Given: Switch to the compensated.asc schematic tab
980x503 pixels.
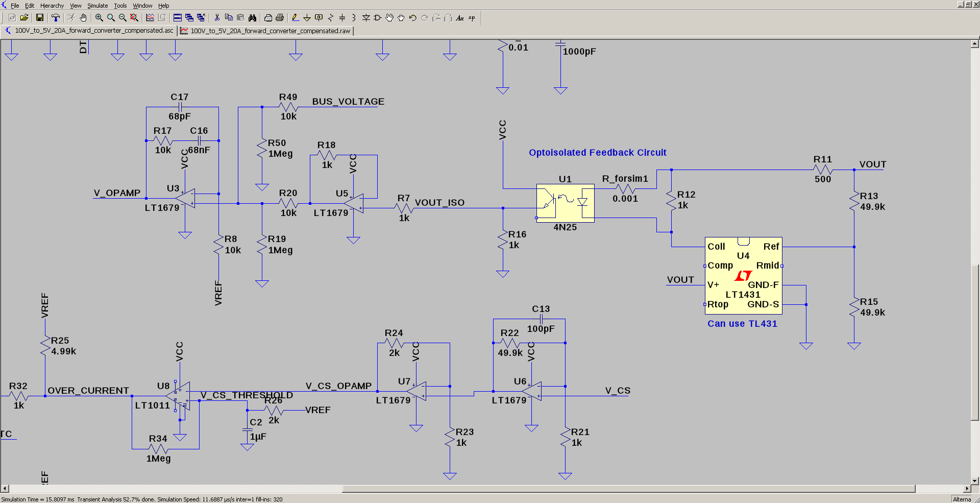Looking at the screenshot, I should (x=89, y=31).
